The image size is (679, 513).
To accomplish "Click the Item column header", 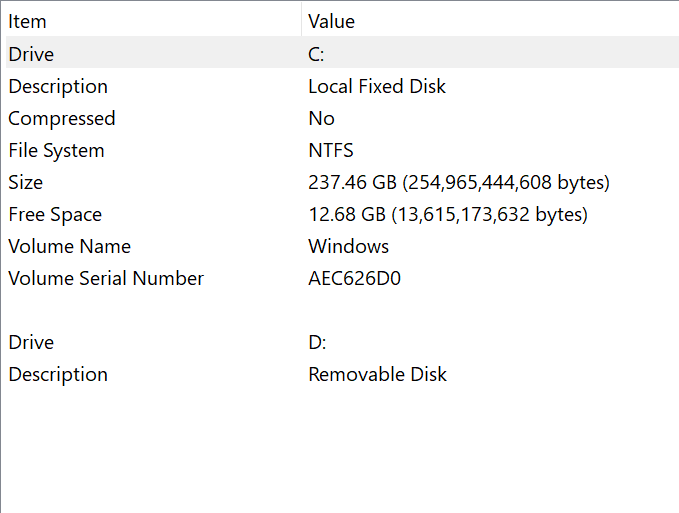I will pyautogui.click(x=28, y=21).
